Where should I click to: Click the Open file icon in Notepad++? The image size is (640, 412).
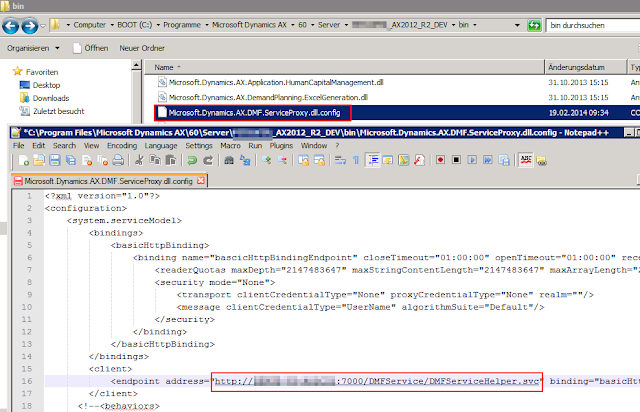point(39,160)
